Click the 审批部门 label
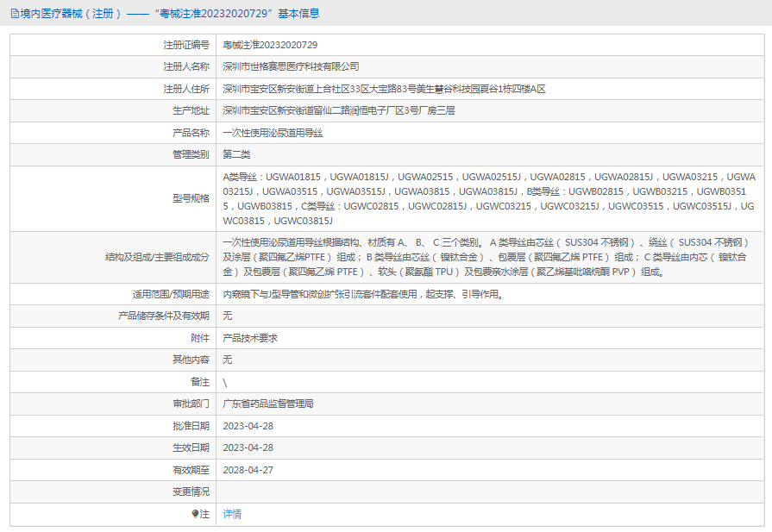 tap(191, 404)
